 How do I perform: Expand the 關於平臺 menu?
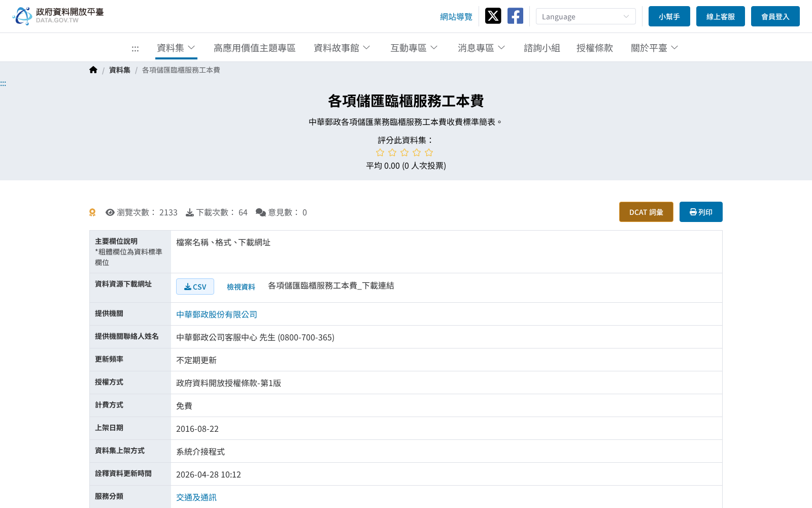(x=655, y=48)
